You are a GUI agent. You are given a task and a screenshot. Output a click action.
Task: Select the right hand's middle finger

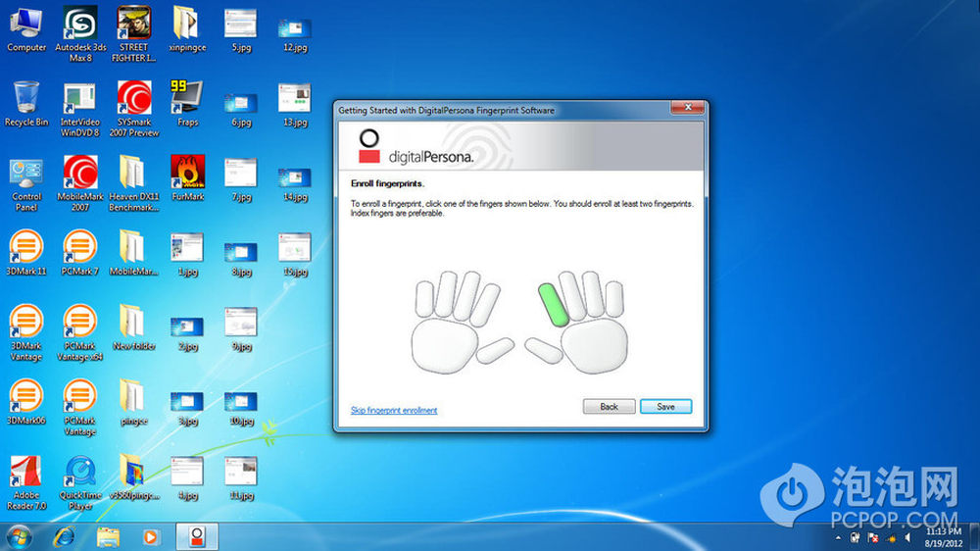point(572,296)
